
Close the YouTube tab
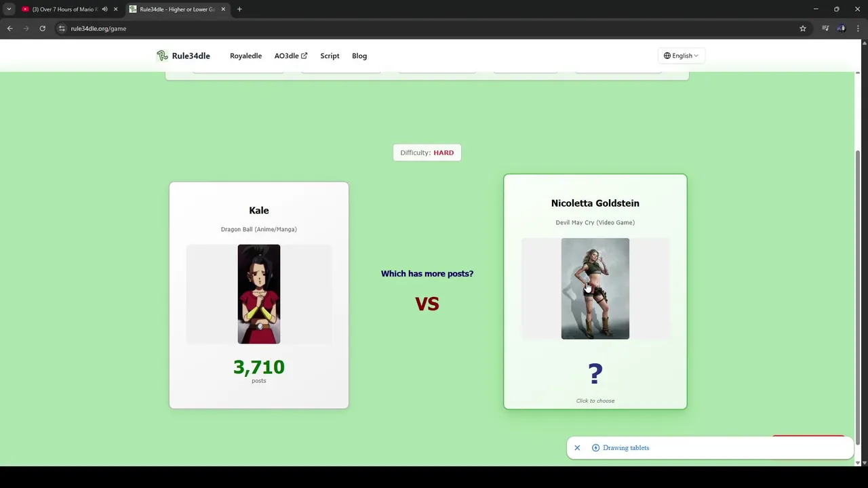(115, 9)
